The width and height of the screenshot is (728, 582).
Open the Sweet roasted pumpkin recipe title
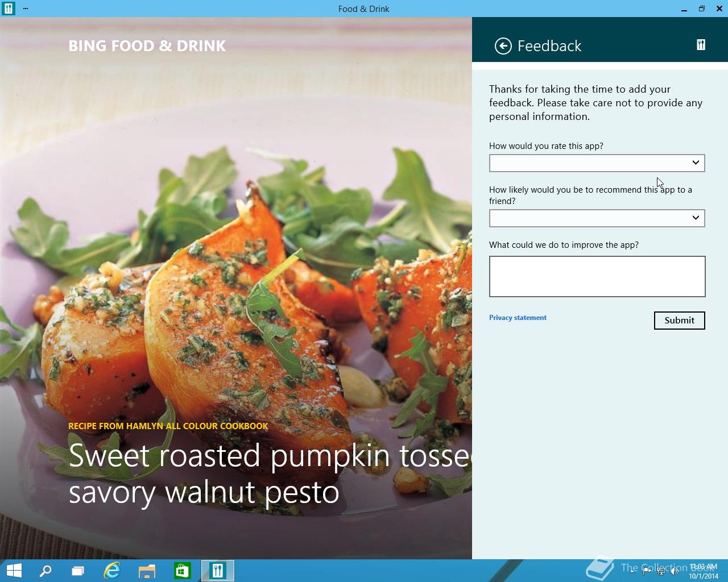tap(270, 473)
